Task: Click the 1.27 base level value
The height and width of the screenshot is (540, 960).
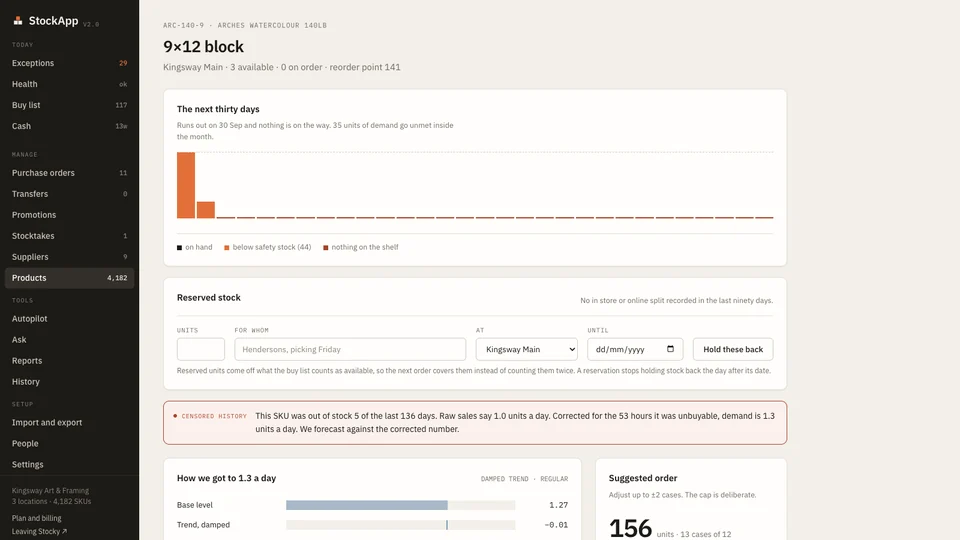Action: (x=558, y=505)
